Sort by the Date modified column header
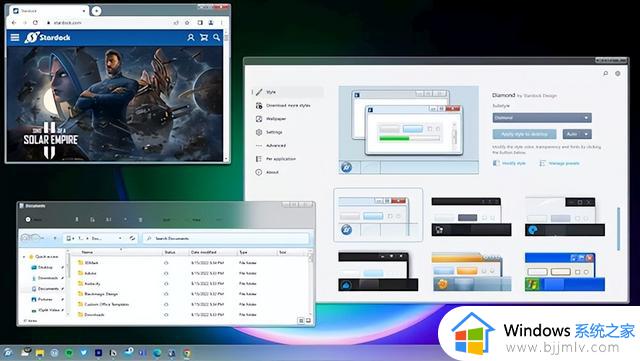This screenshot has height=361, width=640. tap(203, 252)
